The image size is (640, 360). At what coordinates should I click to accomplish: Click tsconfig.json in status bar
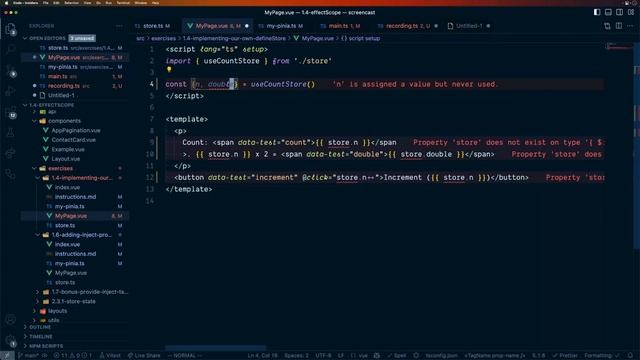[x=441, y=356]
